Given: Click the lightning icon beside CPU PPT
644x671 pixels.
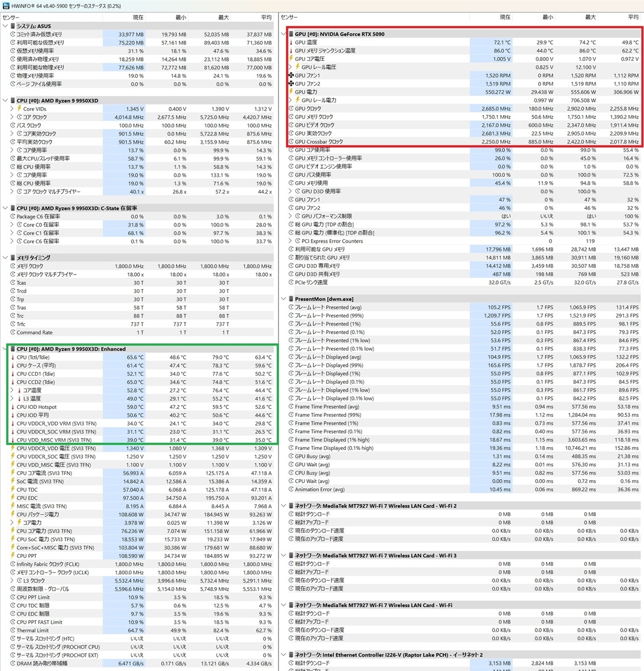Looking at the screenshot, I should point(13,556).
